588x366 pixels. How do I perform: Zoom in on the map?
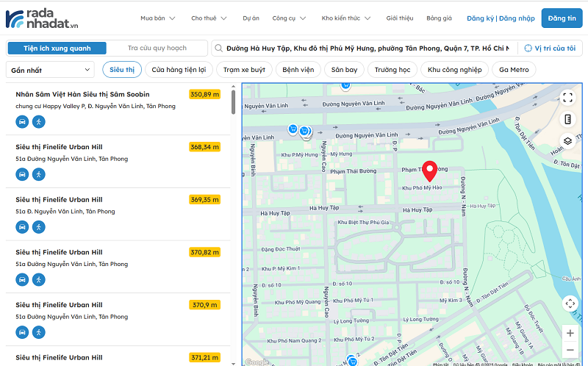pyautogui.click(x=570, y=332)
